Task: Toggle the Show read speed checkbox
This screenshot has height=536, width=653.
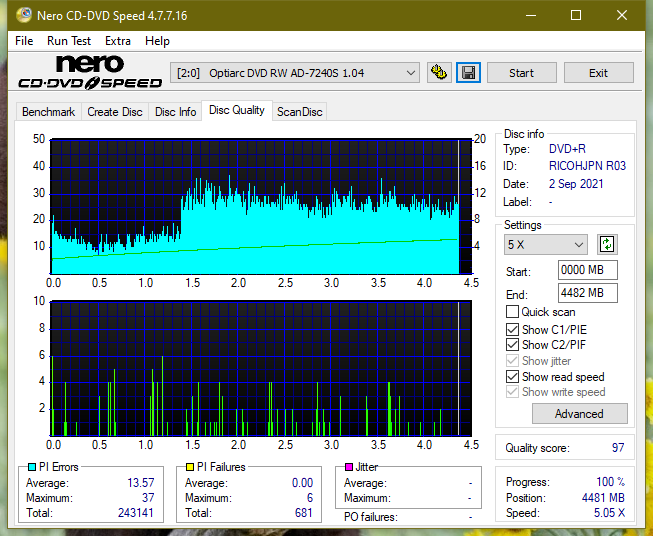Action: [512, 376]
